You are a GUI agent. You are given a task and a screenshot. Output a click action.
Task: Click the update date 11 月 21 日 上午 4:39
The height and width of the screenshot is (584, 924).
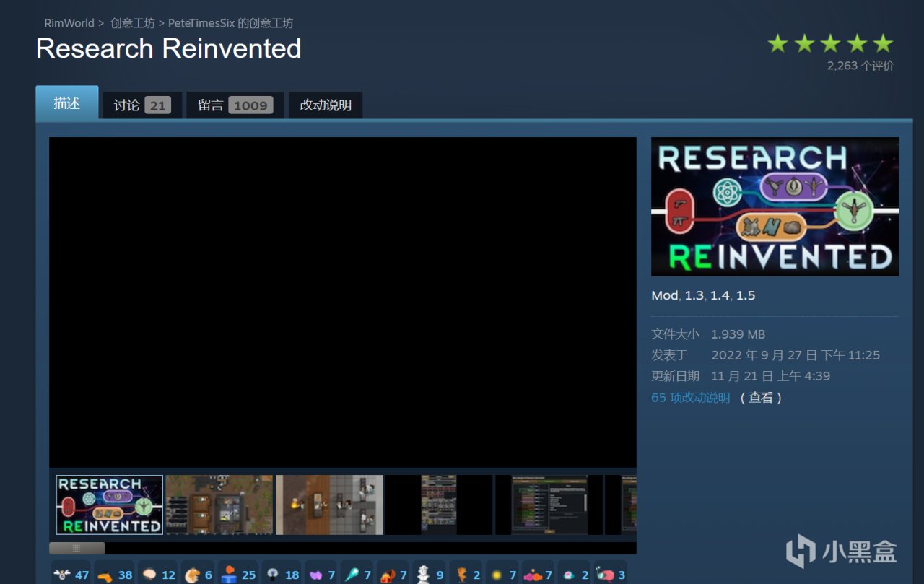point(770,376)
